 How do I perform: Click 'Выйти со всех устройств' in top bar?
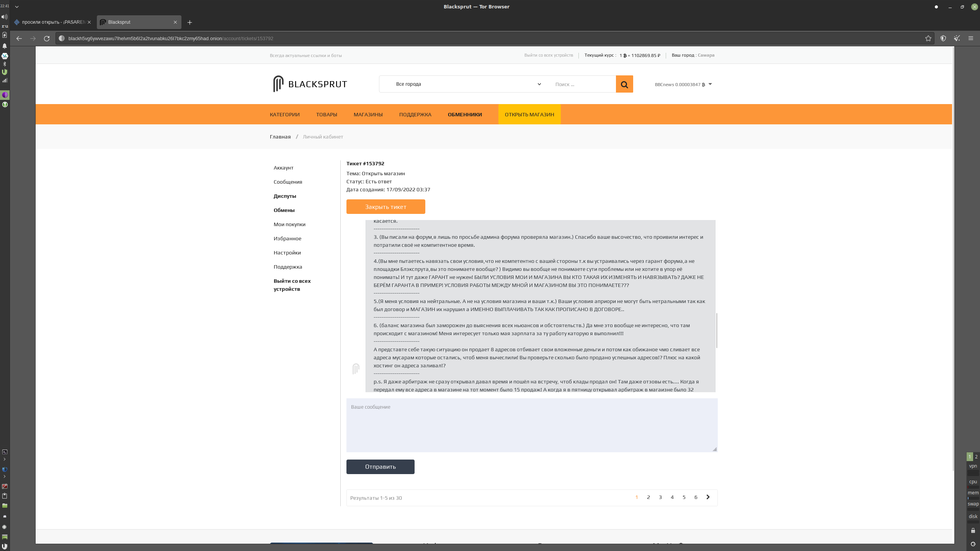tap(549, 55)
